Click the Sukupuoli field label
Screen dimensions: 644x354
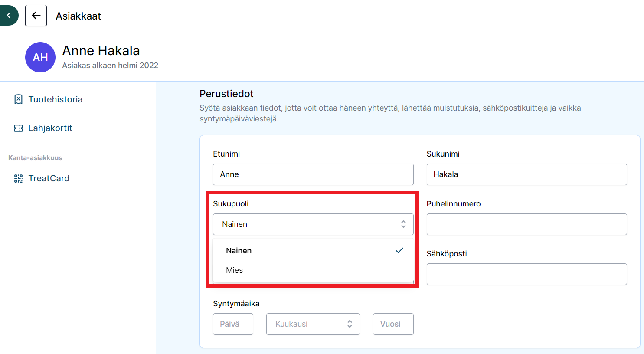pyautogui.click(x=231, y=204)
